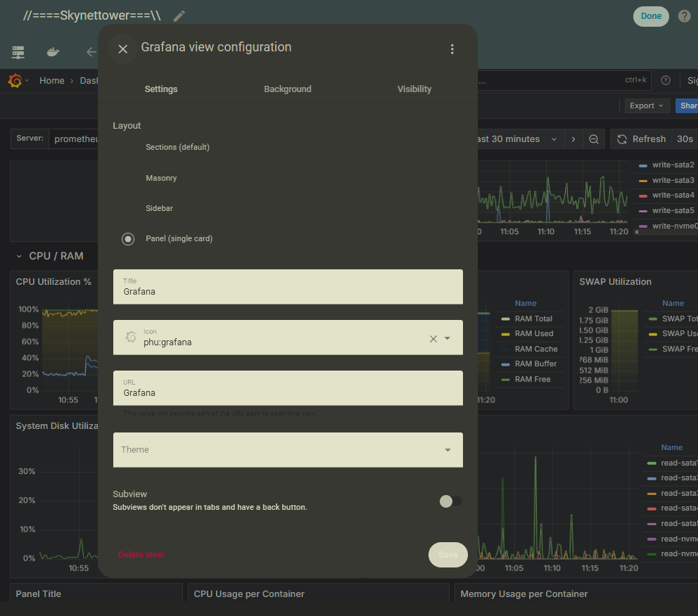This screenshot has height=616, width=698.
Task: Click the Delete view link
Action: [x=141, y=555]
